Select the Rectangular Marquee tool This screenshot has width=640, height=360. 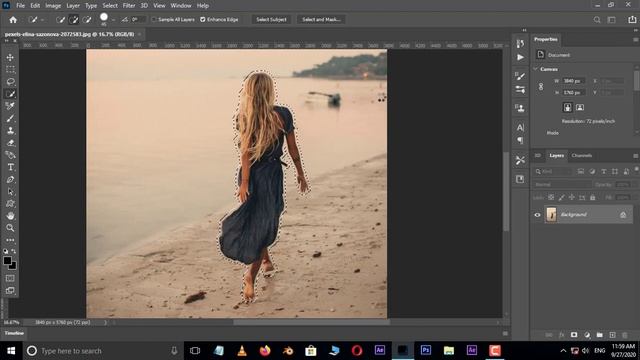pos(10,69)
